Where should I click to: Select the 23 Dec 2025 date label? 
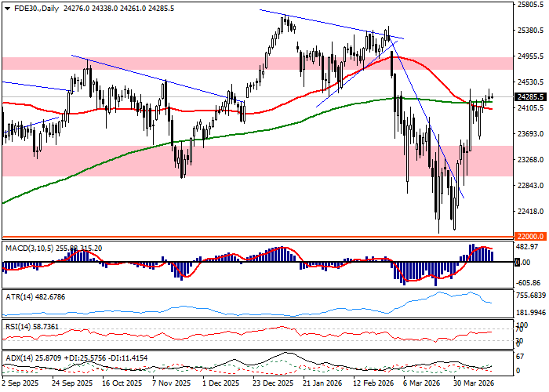272,384
